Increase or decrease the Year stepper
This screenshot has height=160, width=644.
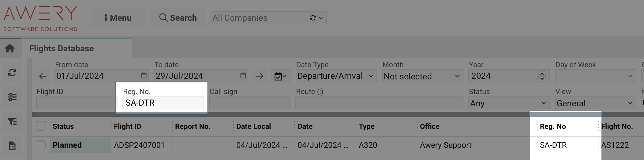pos(542,76)
